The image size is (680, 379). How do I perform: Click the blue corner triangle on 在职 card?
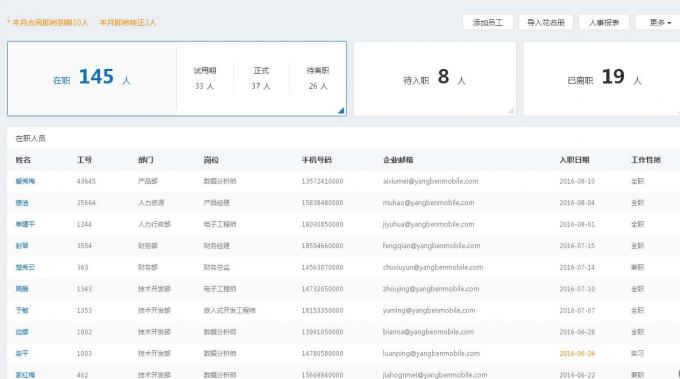(341, 111)
